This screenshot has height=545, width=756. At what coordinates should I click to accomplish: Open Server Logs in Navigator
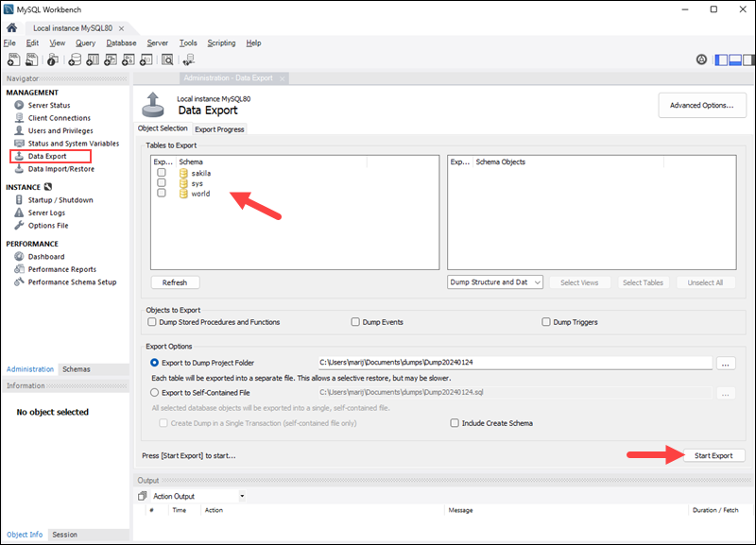(46, 213)
